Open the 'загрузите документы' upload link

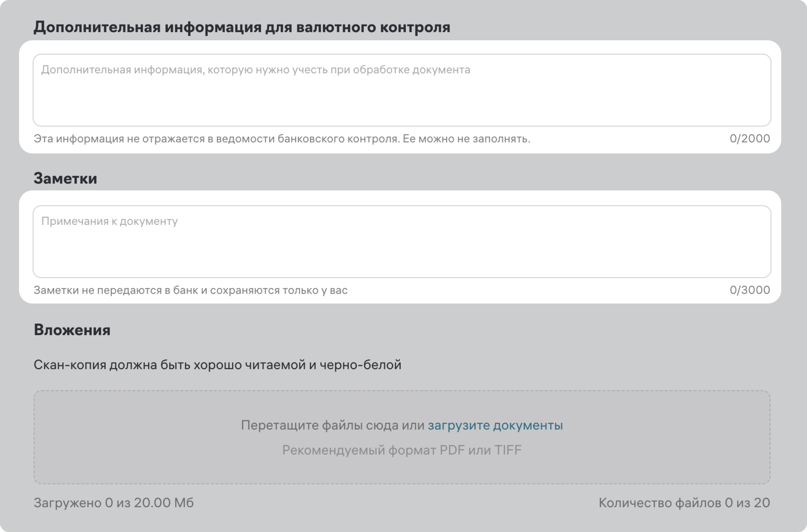(x=495, y=425)
